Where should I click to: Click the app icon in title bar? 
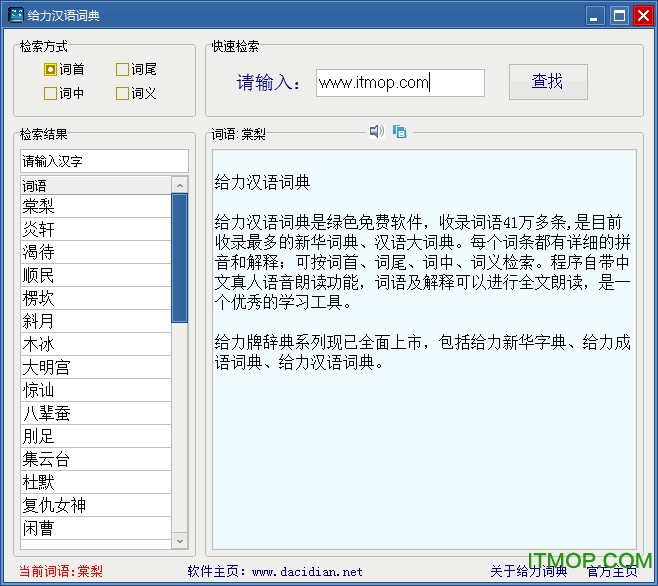[15, 15]
